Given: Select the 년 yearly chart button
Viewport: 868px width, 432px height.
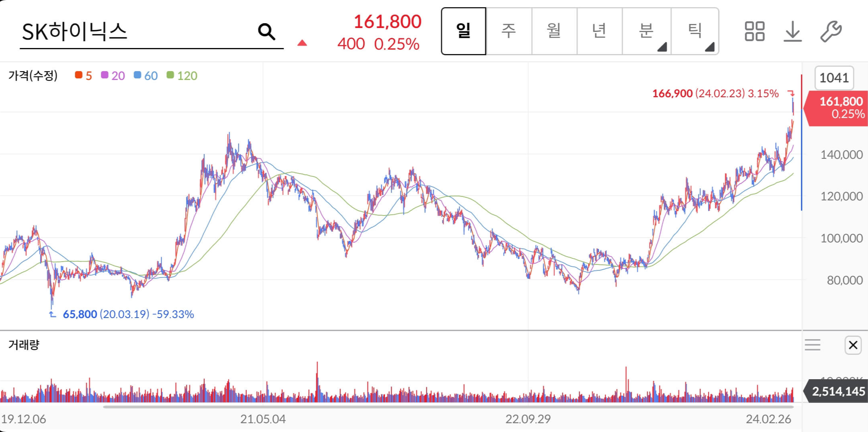Looking at the screenshot, I should click(599, 31).
